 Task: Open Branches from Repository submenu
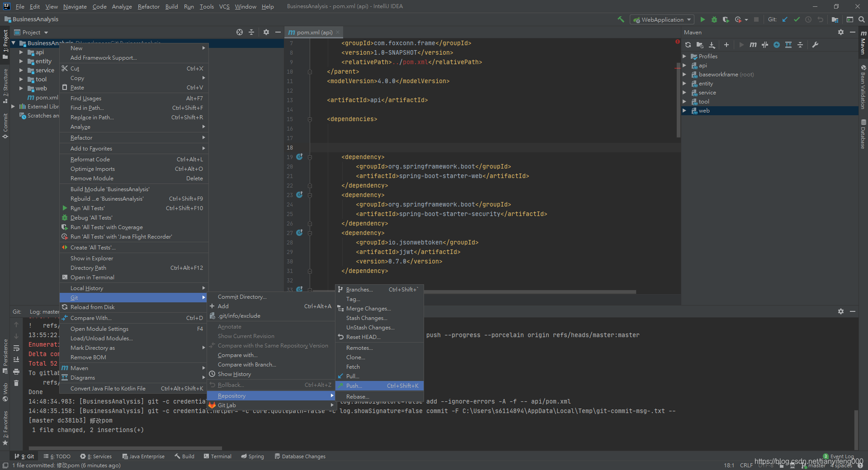[379, 289]
